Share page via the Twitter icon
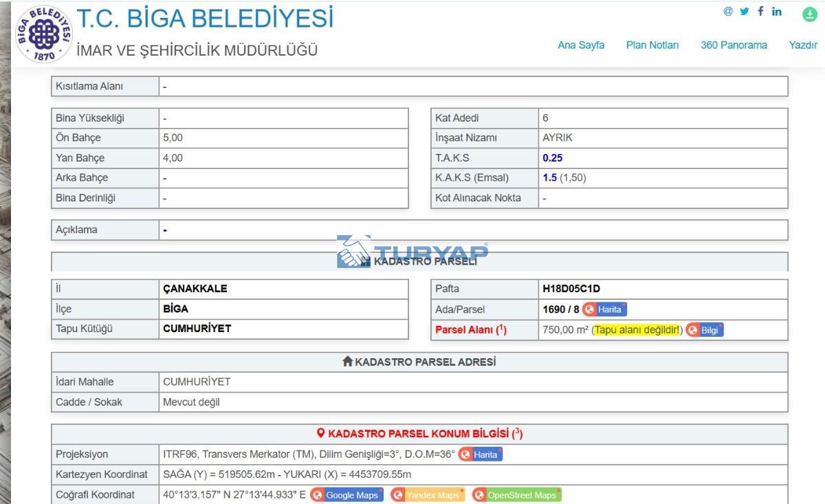 click(x=744, y=12)
